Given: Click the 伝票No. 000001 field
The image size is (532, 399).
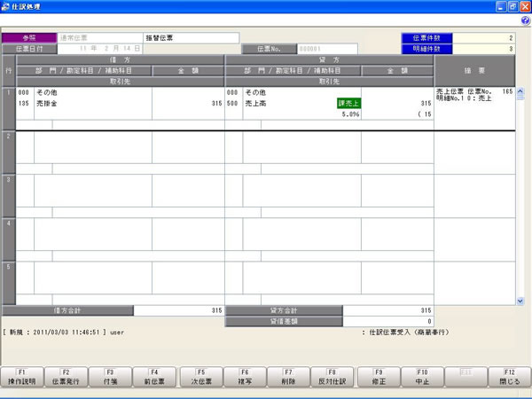Looking at the screenshot, I should click(x=327, y=49).
